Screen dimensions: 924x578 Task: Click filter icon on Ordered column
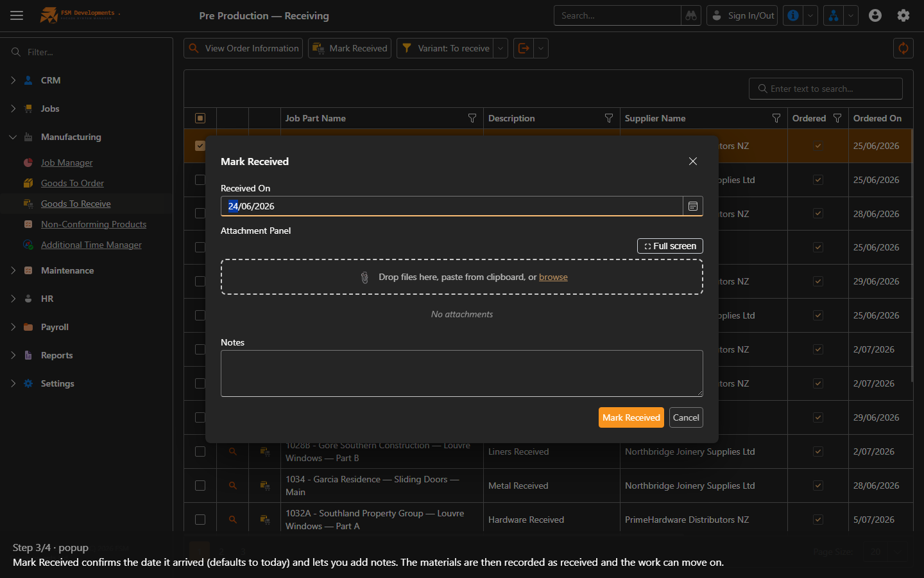pyautogui.click(x=837, y=118)
